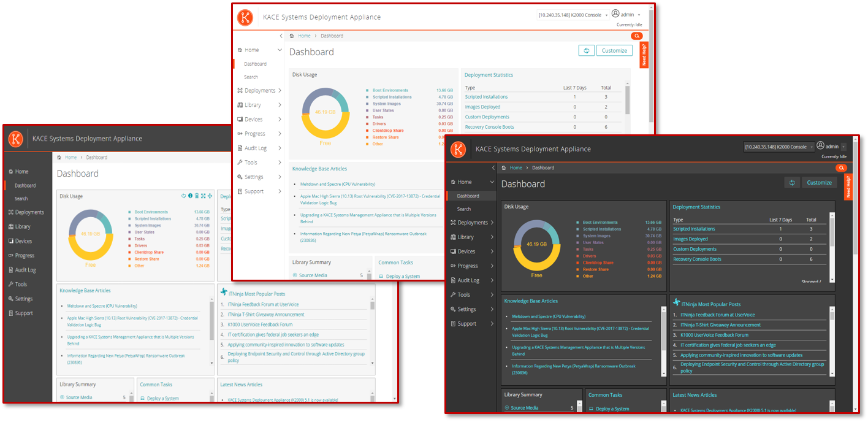
Task: Expand Deployments in the dark window sidebar
Action: coord(492,223)
